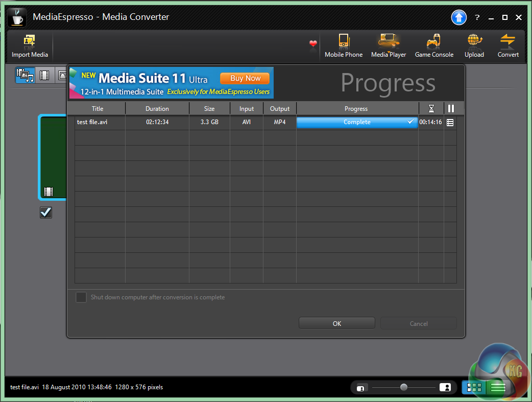The height and width of the screenshot is (402, 532).
Task: Click the red heart favorites icon
Action: [313, 44]
